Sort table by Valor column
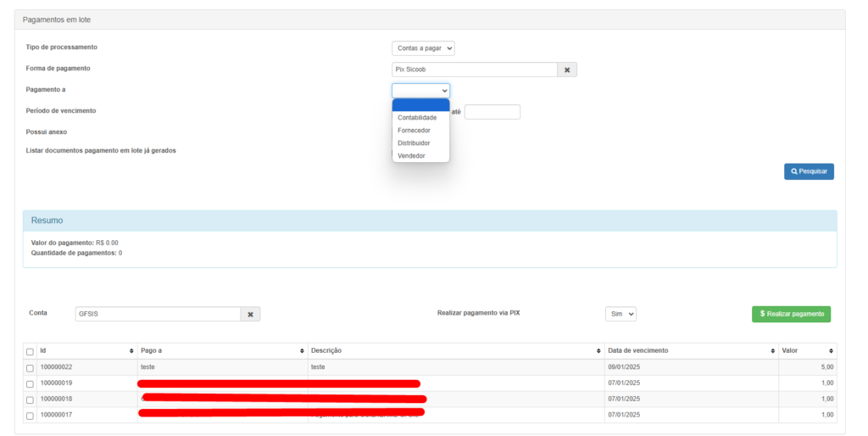Viewport: 868px width, 436px height. click(x=830, y=350)
